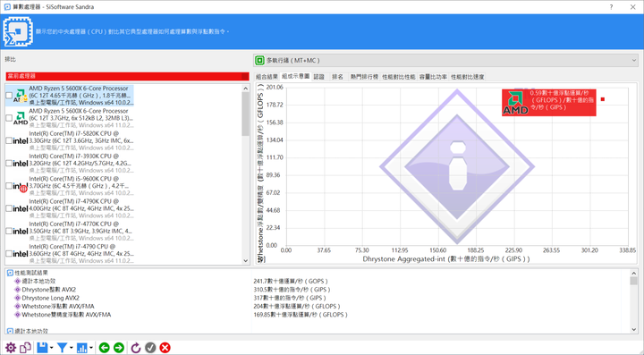
Task: Open the 容量比功率 tab
Action: [433, 77]
